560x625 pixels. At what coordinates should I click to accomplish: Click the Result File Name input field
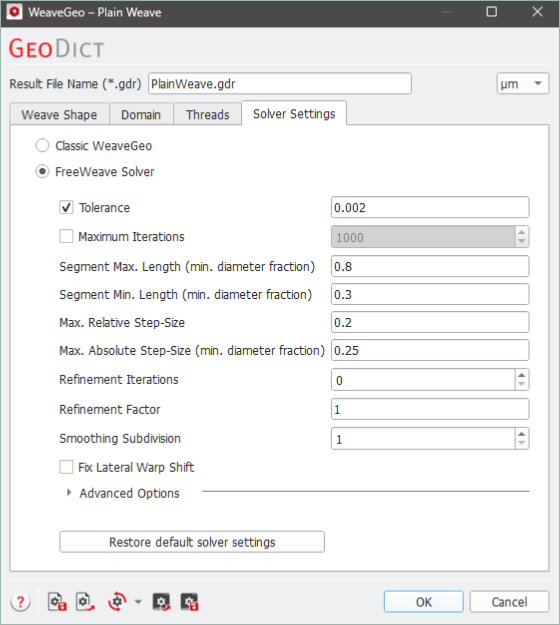(x=280, y=83)
